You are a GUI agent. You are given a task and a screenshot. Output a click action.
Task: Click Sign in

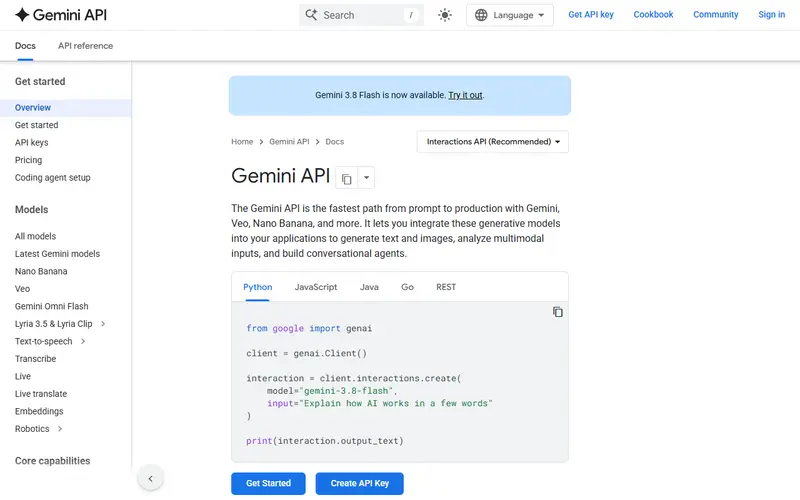771,15
